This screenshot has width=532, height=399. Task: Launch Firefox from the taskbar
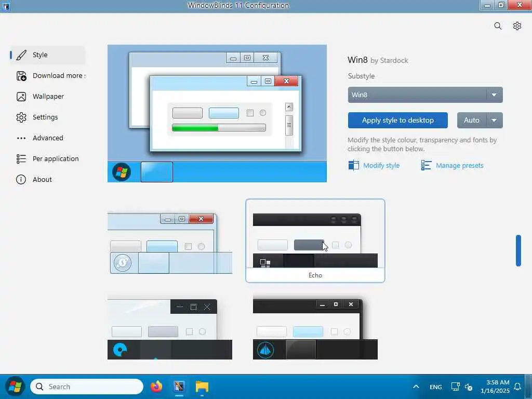156,387
